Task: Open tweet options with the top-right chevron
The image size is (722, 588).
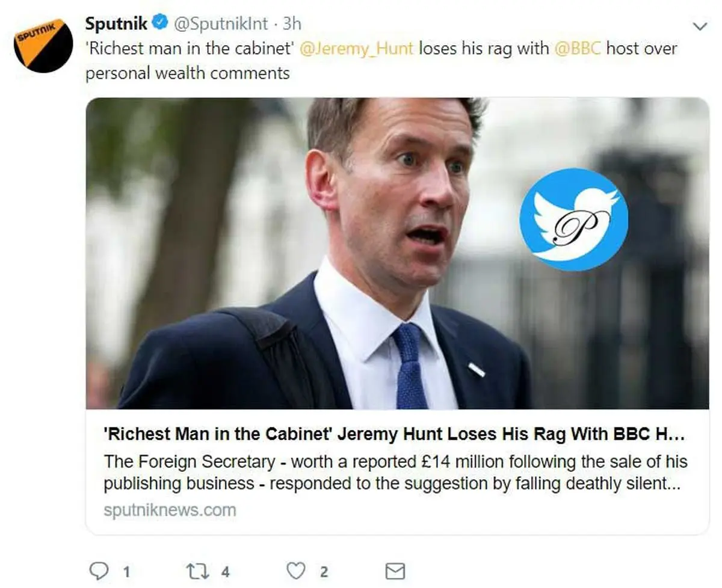Action: [x=700, y=26]
